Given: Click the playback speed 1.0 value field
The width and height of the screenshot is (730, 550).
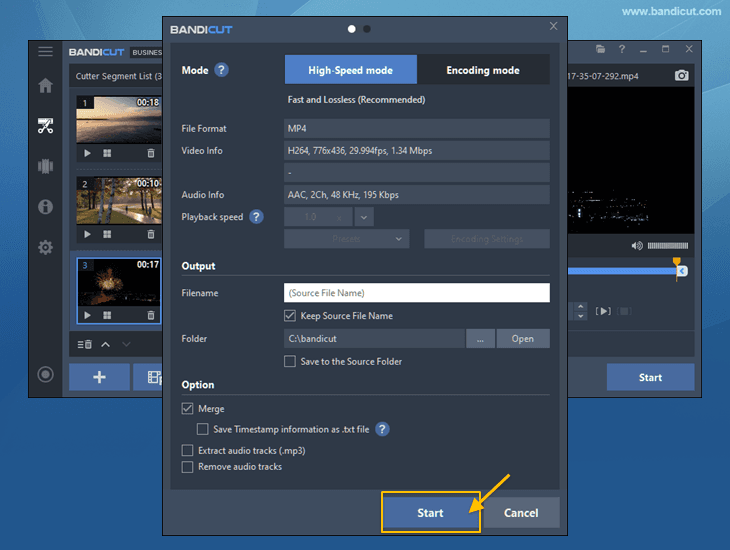Looking at the screenshot, I should click(318, 217).
